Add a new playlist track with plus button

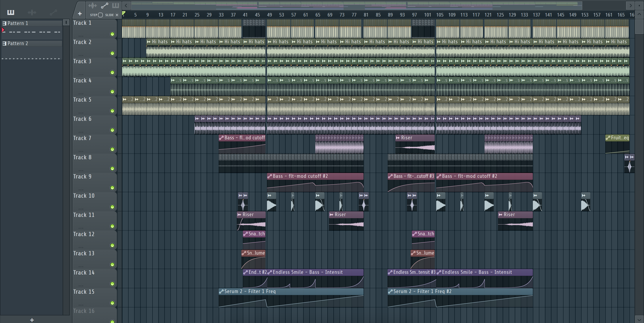[80, 14]
